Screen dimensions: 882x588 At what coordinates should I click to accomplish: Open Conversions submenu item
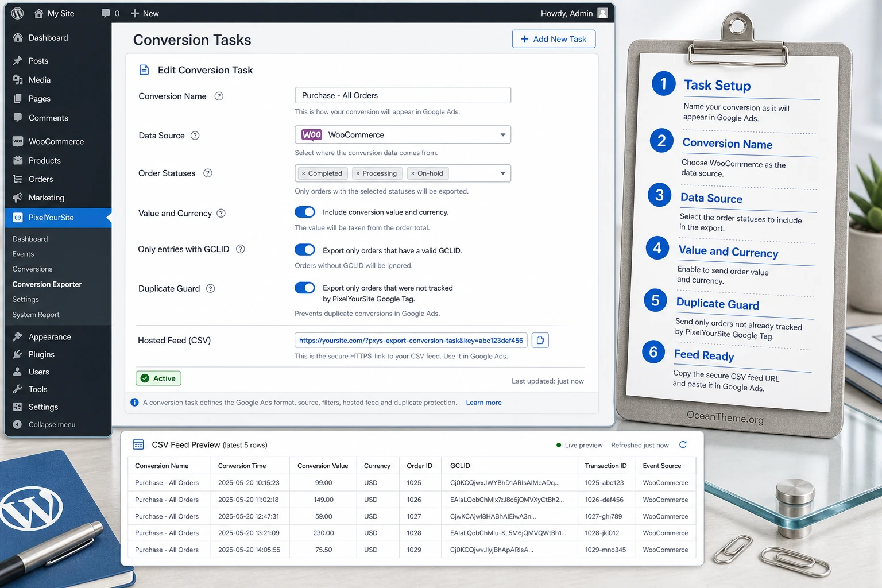32,269
